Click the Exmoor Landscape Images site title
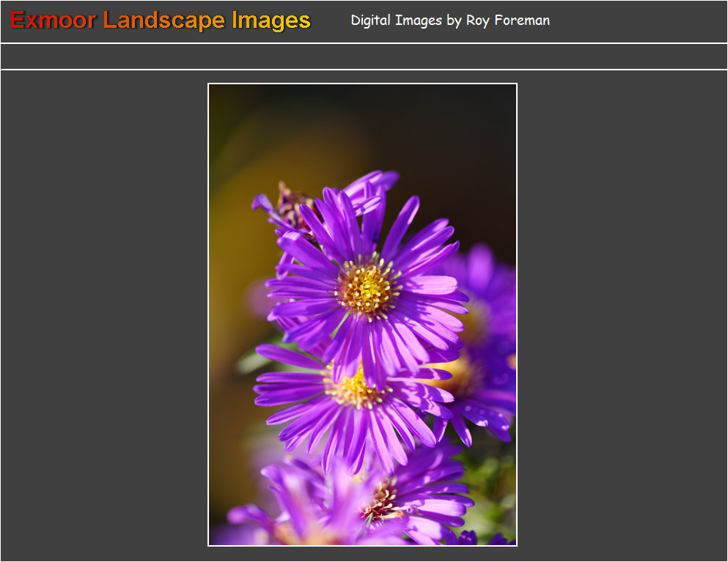This screenshot has height=562, width=728. point(161,21)
